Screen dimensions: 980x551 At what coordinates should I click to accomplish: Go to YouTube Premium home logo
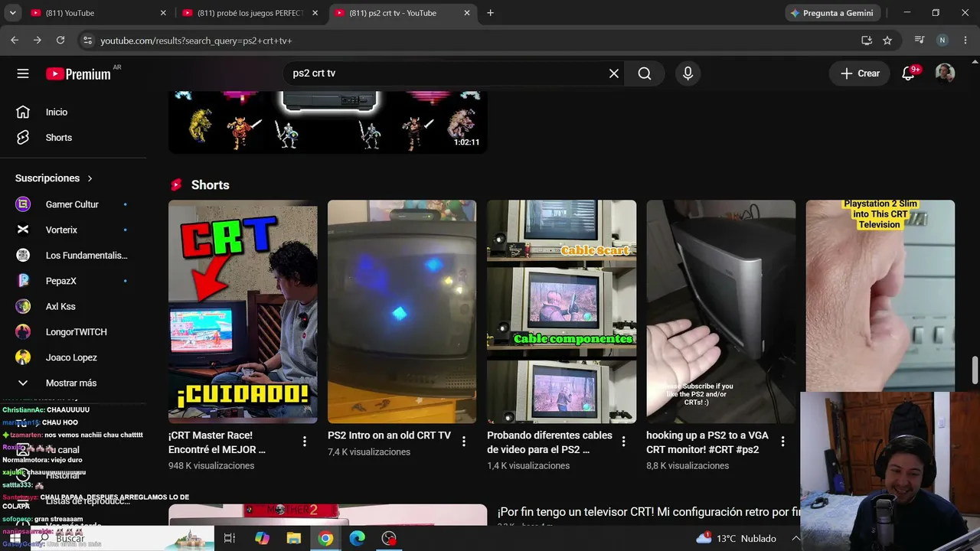tap(78, 73)
